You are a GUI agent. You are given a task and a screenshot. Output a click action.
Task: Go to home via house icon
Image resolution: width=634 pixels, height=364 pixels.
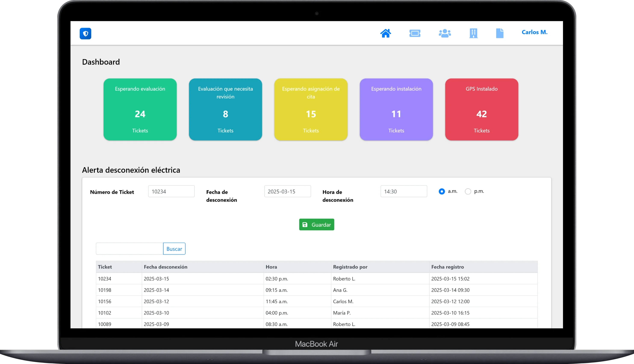pyautogui.click(x=385, y=33)
